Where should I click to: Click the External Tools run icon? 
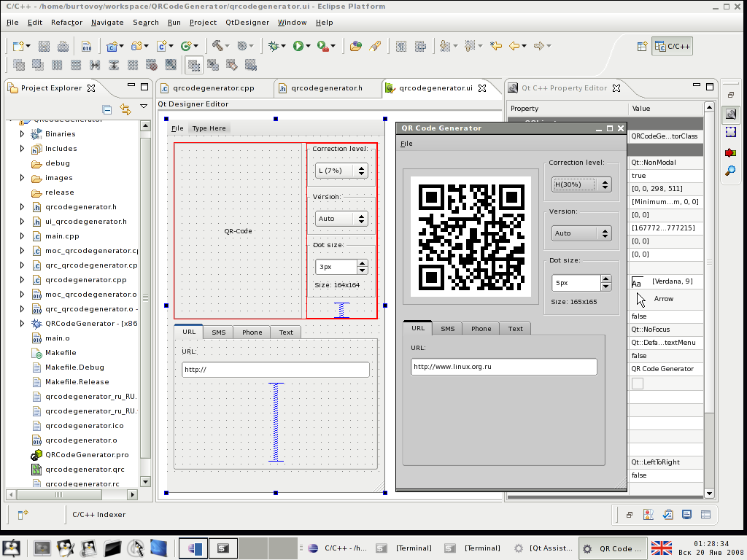click(323, 46)
